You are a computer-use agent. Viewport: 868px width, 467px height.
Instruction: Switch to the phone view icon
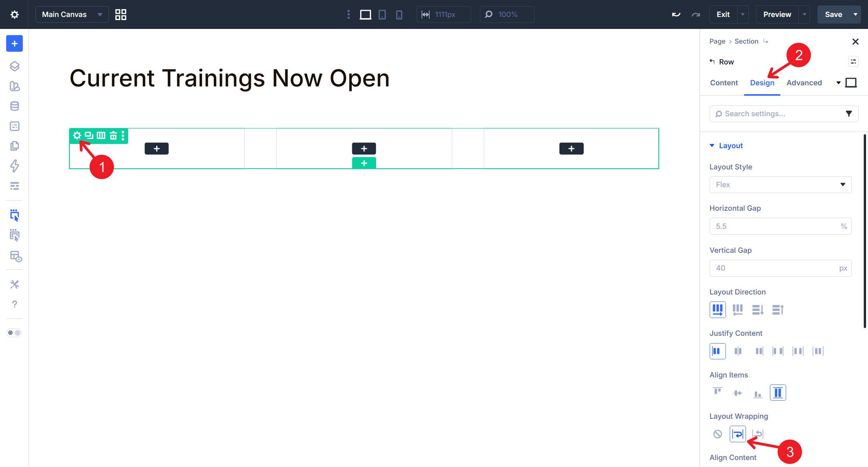399,15
